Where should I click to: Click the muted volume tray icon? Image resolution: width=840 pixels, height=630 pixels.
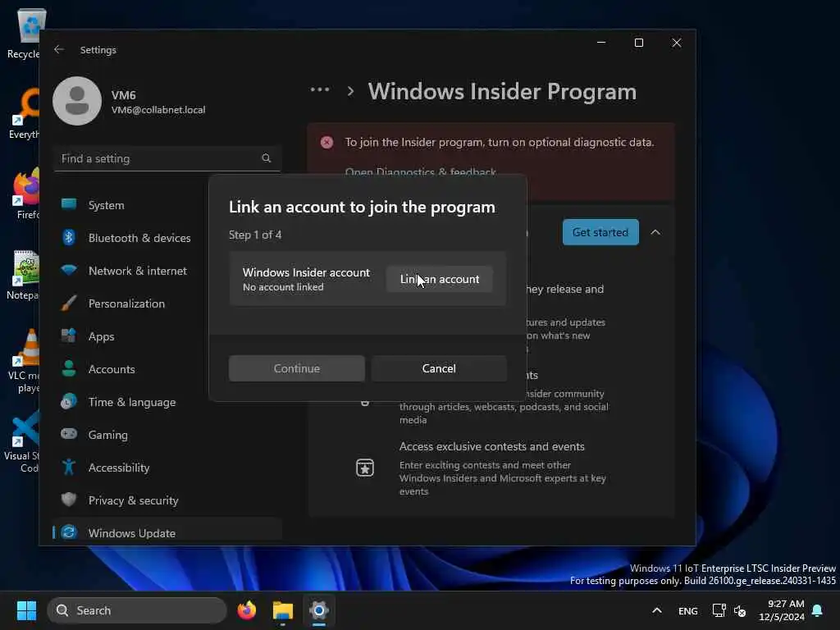click(x=740, y=610)
